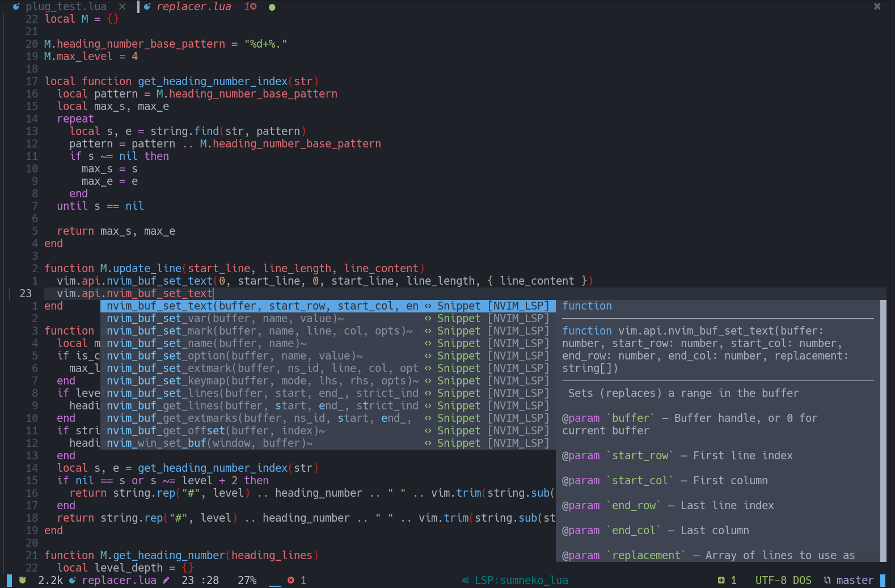Click the 23 :28 cursor position indicator

click(x=200, y=580)
